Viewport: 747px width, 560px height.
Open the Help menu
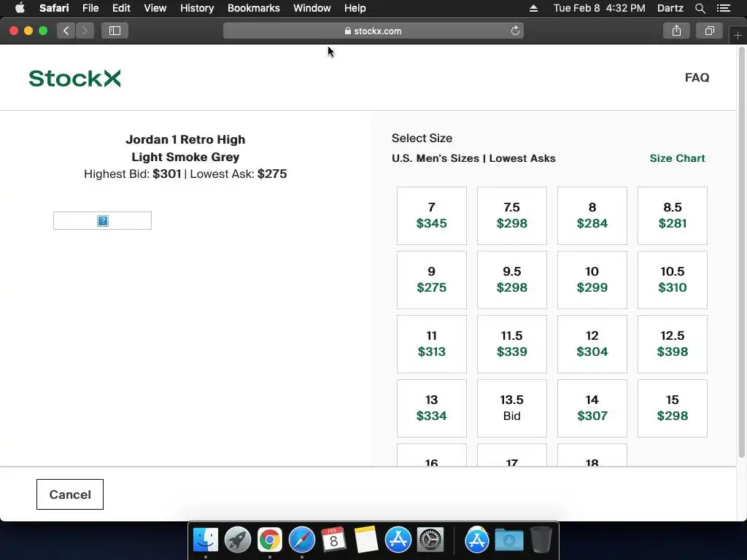[x=355, y=8]
